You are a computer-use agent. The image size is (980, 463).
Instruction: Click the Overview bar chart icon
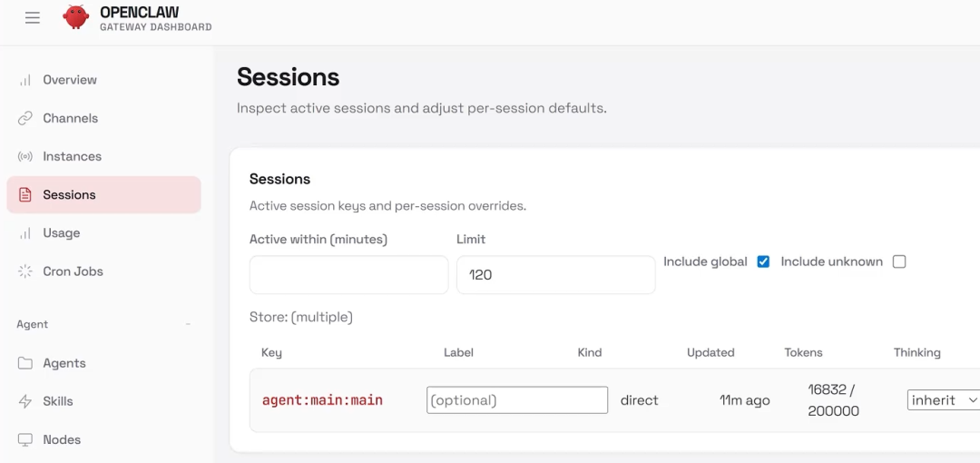25,80
